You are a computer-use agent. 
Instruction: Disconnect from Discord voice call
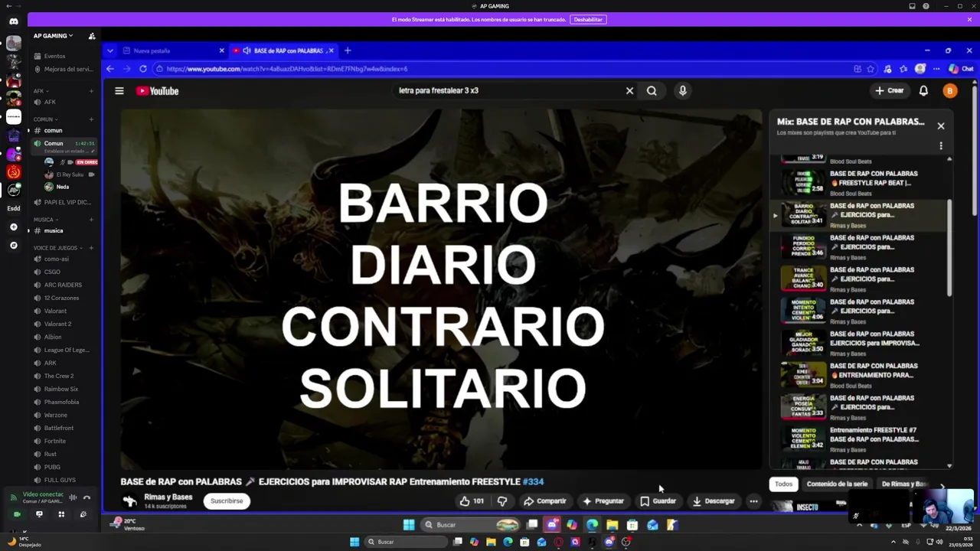[87, 497]
